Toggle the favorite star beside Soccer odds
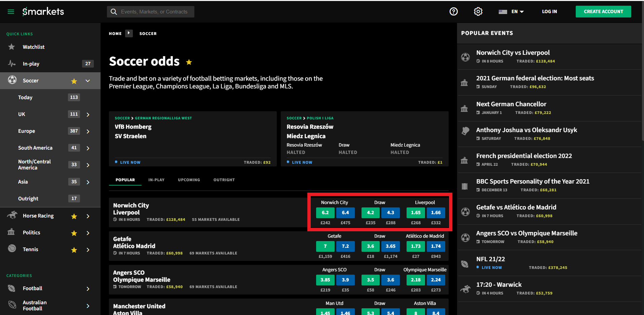The width and height of the screenshot is (644, 315). pos(189,62)
